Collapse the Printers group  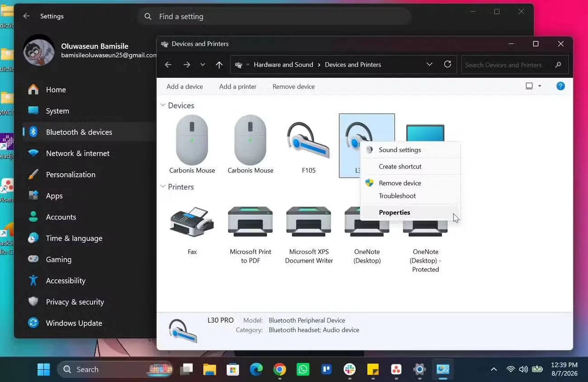point(163,186)
